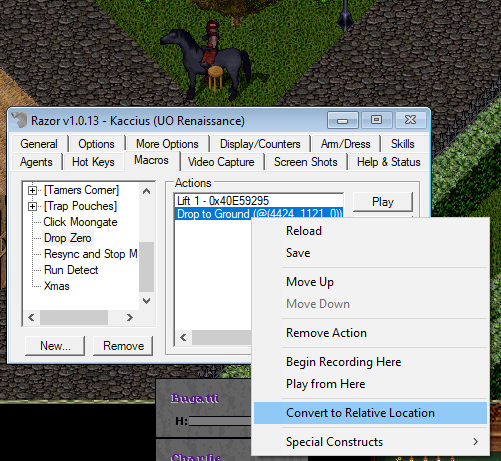This screenshot has height=461, width=501.
Task: Select the Click Moongate macro
Action: pyautogui.click(x=80, y=222)
